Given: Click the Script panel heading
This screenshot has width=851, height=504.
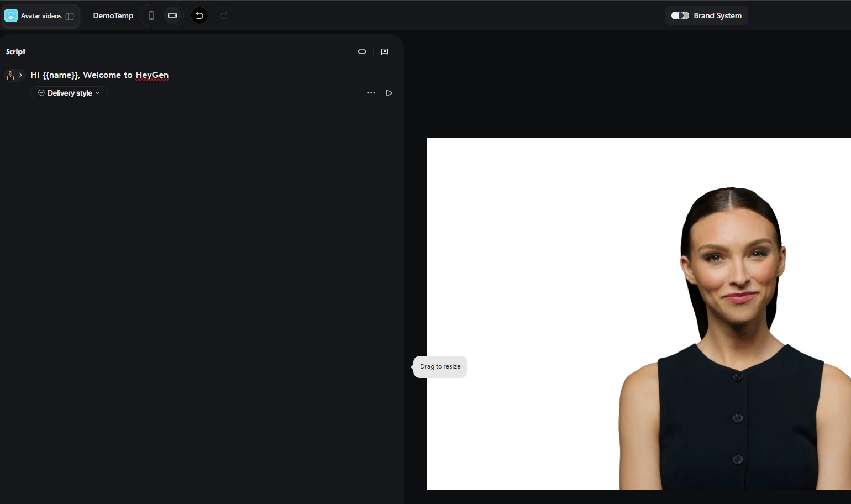Looking at the screenshot, I should pos(15,51).
